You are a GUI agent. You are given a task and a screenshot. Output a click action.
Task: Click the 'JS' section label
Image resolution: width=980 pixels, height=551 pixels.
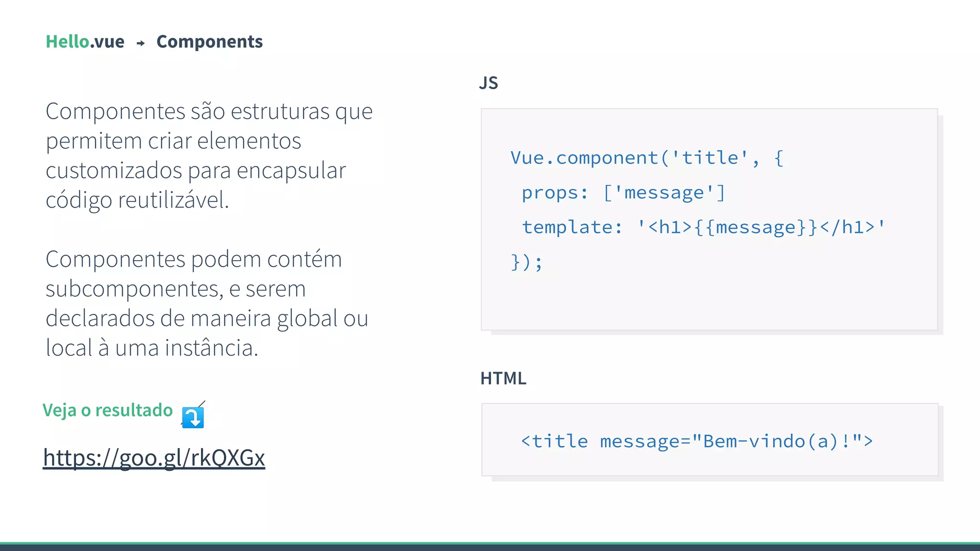[x=489, y=83]
